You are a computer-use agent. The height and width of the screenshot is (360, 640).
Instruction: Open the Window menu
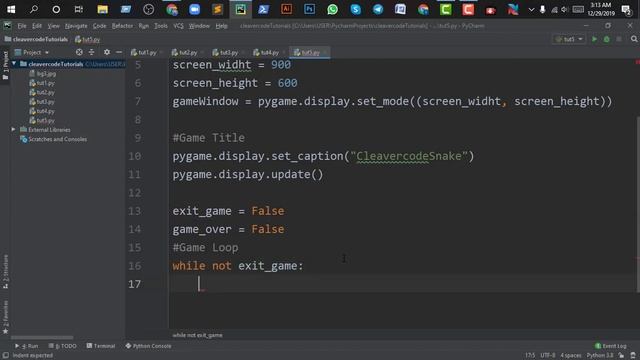pos(199,26)
